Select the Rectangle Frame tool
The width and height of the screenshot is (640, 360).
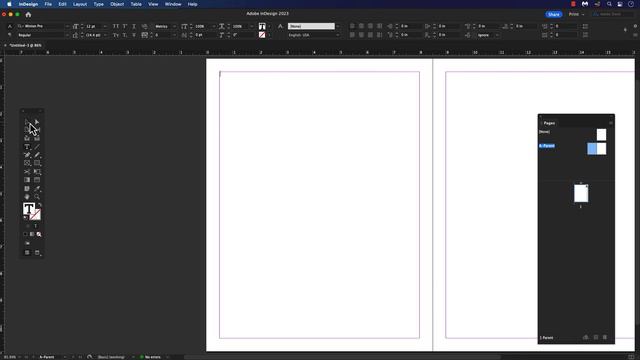pos(27,163)
